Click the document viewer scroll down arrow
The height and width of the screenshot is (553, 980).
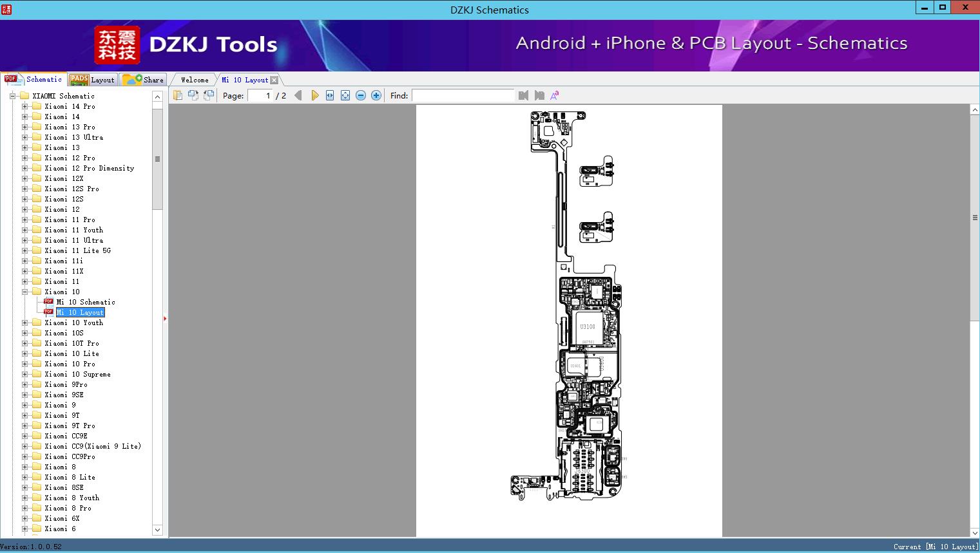975,532
